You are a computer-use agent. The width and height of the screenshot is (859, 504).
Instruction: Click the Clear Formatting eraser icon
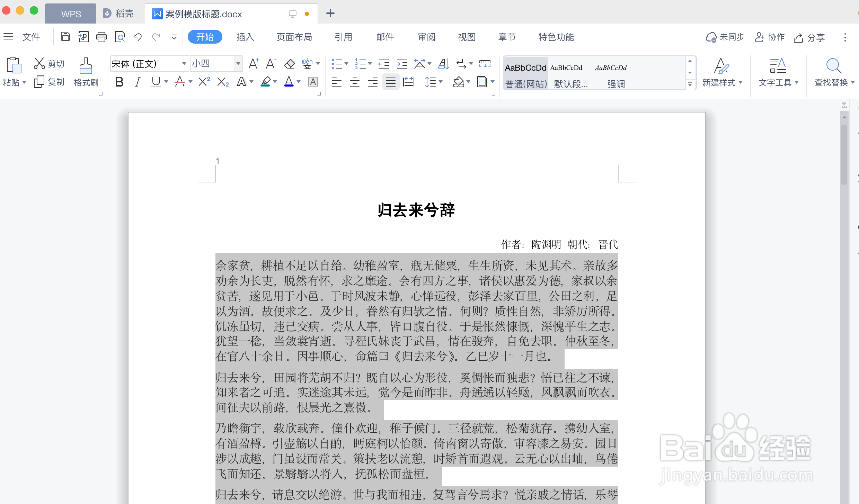click(x=290, y=64)
